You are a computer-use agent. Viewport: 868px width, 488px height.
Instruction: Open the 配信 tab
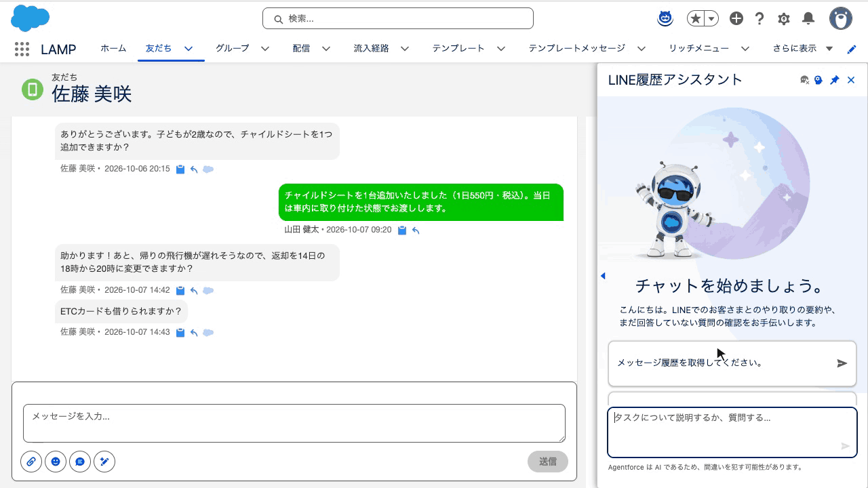pos(302,48)
